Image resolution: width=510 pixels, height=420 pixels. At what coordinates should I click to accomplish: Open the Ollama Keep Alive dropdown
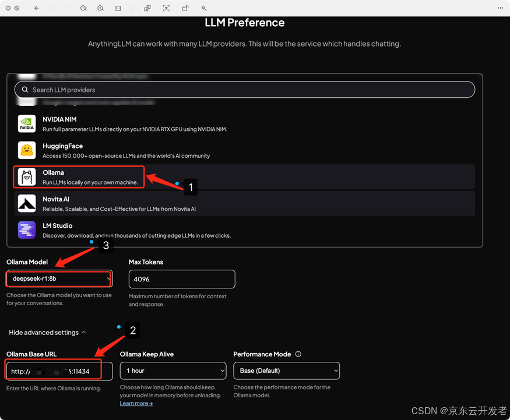point(173,370)
